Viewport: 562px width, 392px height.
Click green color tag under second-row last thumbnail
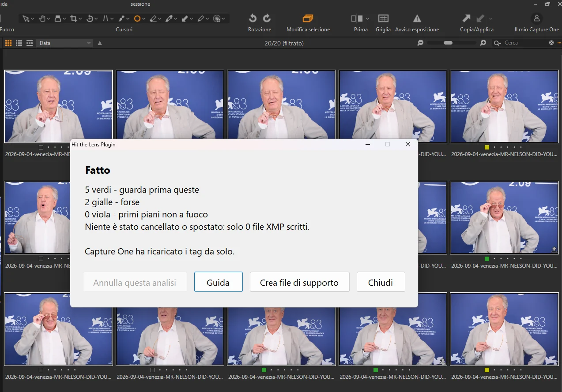(487, 258)
